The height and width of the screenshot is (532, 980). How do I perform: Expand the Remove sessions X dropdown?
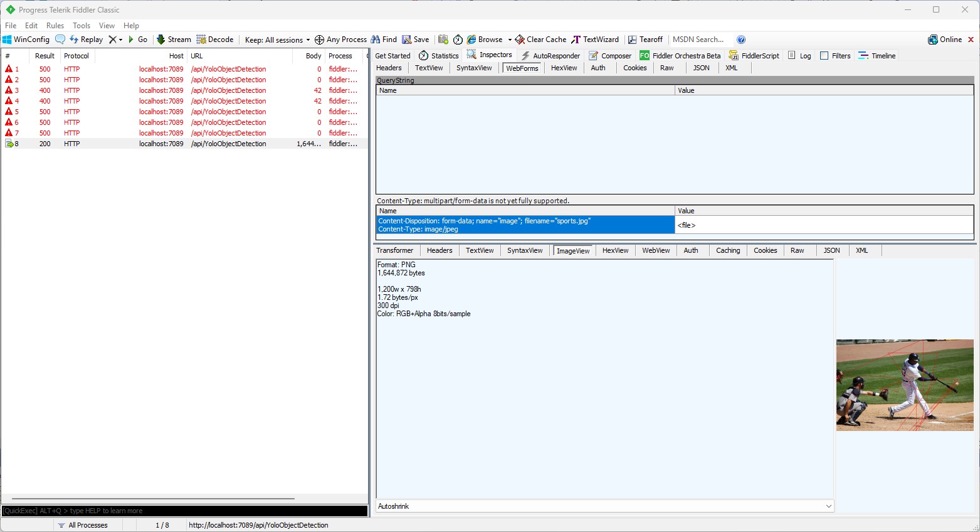point(115,40)
